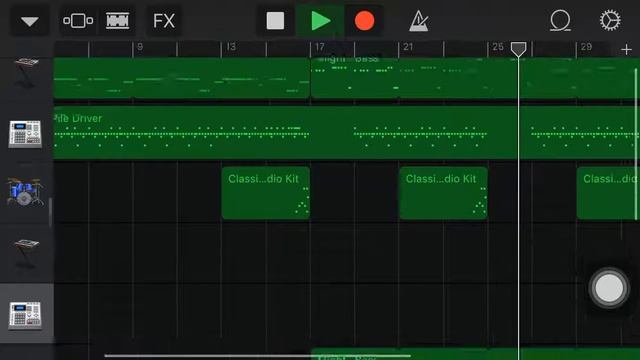
Task: Select the top keyboard region before bar 17
Action: [x=182, y=78]
